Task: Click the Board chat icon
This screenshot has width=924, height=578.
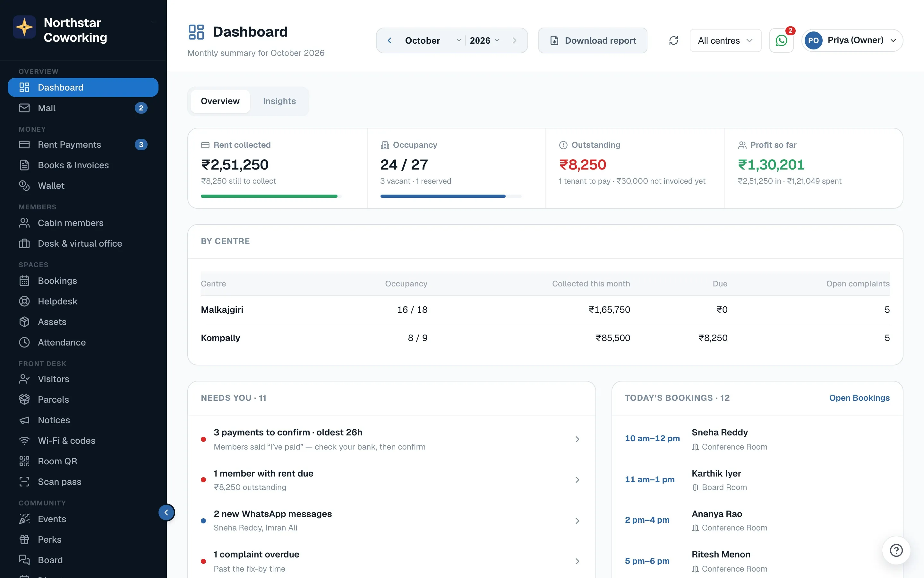Action: click(x=24, y=560)
